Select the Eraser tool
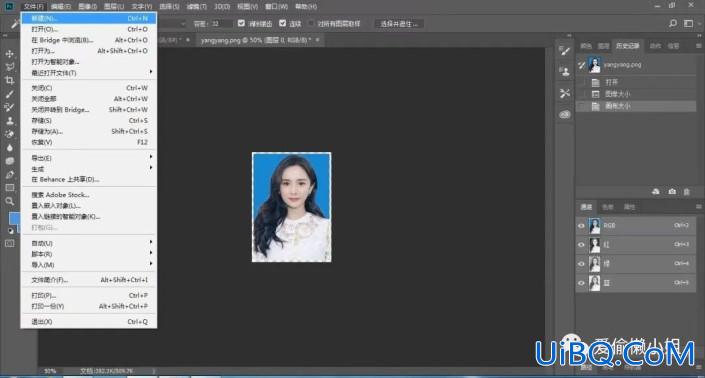 point(9,134)
